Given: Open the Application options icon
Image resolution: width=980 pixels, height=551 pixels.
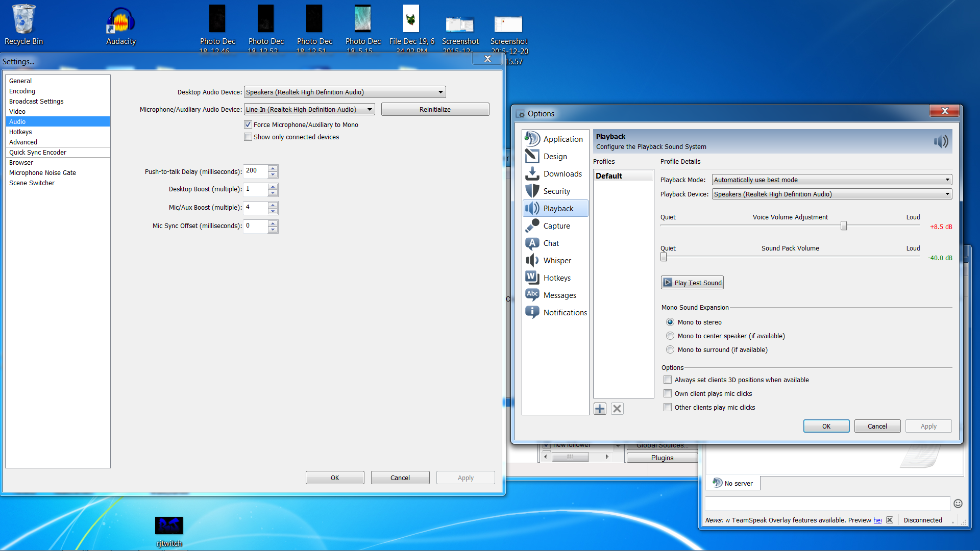Looking at the screenshot, I should pyautogui.click(x=532, y=139).
